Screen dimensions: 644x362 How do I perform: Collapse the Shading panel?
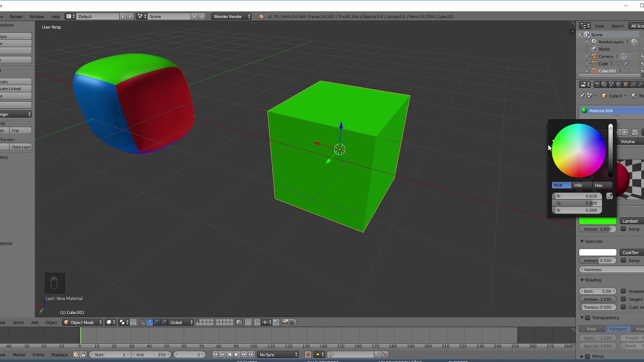click(x=582, y=280)
